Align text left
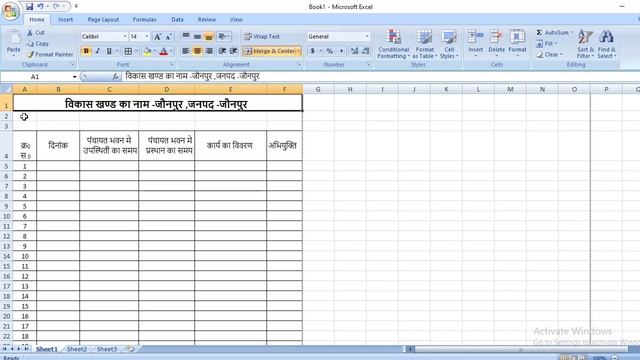This screenshot has height=360, width=640. [x=186, y=51]
